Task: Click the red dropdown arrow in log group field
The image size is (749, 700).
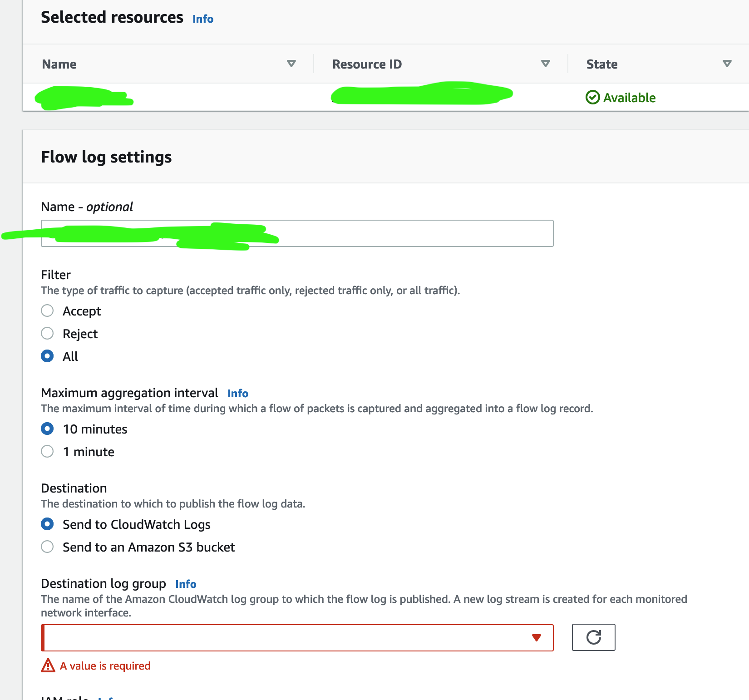Action: [537, 638]
